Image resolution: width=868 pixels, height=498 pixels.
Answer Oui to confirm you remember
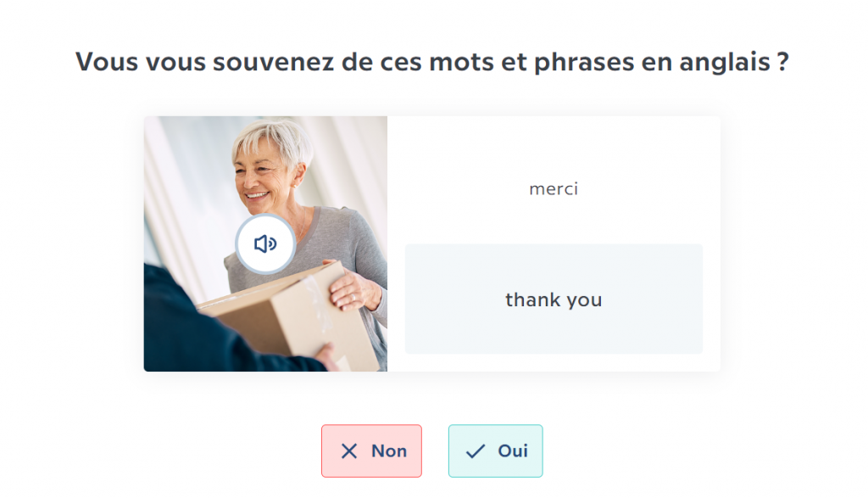pos(495,451)
